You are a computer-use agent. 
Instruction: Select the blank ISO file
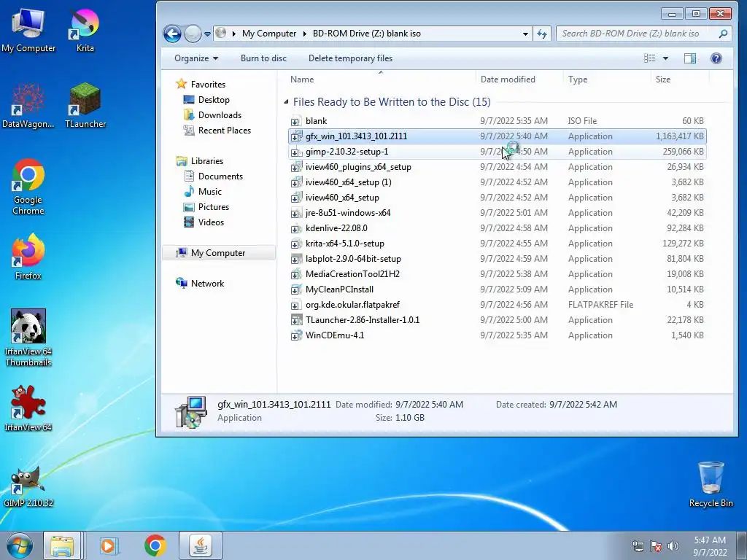(x=498, y=121)
